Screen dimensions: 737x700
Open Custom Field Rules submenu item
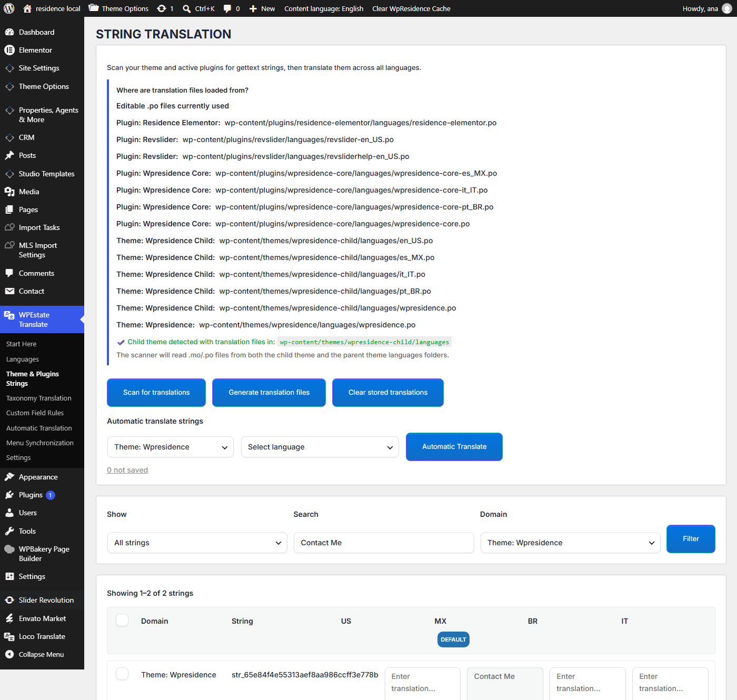pos(35,413)
